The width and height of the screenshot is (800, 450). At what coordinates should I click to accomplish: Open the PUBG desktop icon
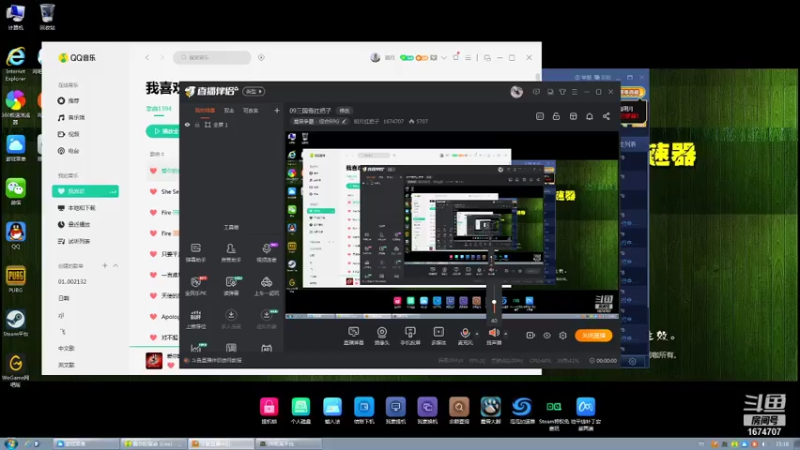[x=15, y=280]
